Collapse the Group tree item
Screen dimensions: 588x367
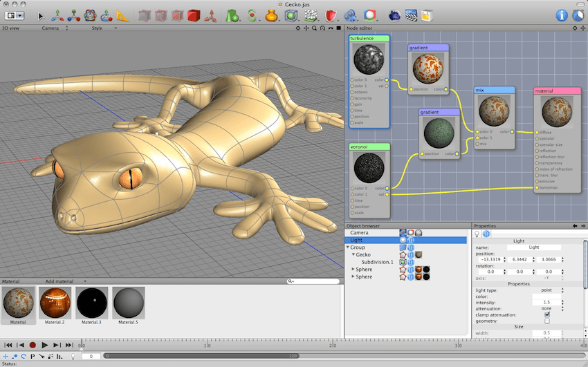click(347, 247)
